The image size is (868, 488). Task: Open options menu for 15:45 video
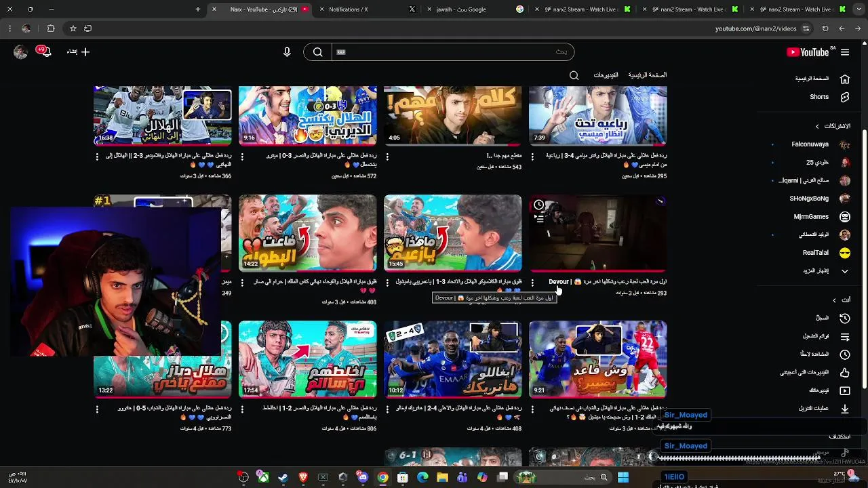point(387,282)
